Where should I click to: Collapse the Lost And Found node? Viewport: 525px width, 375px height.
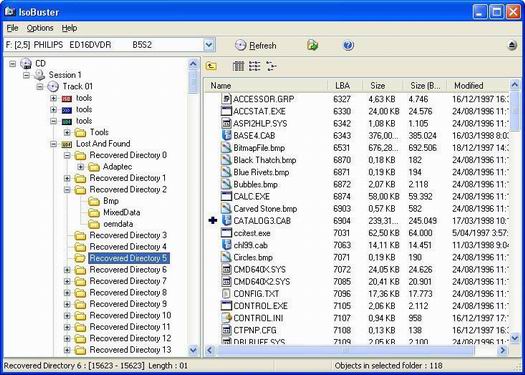point(54,144)
